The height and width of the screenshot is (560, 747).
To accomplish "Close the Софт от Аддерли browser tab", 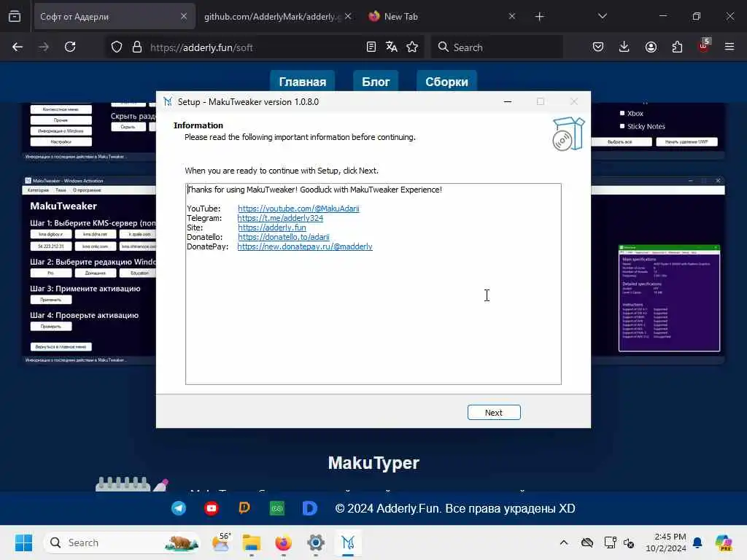I will click(x=184, y=16).
